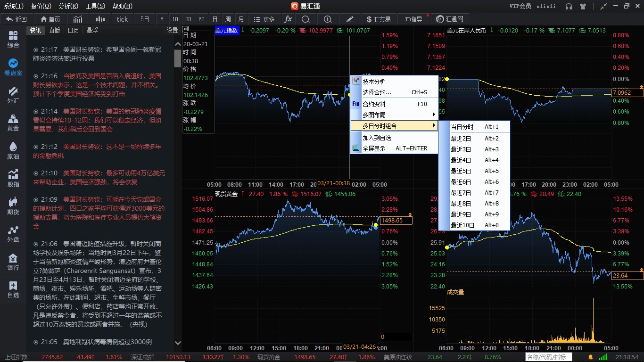Open the 期货 futures sidebar section
Viewport: 644px width, 362px height.
[13, 206]
